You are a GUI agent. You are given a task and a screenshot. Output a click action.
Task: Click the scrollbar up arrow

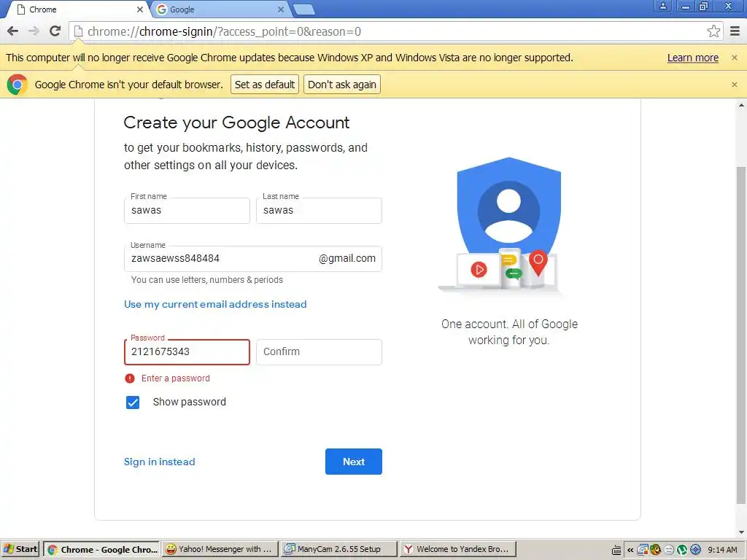point(741,105)
